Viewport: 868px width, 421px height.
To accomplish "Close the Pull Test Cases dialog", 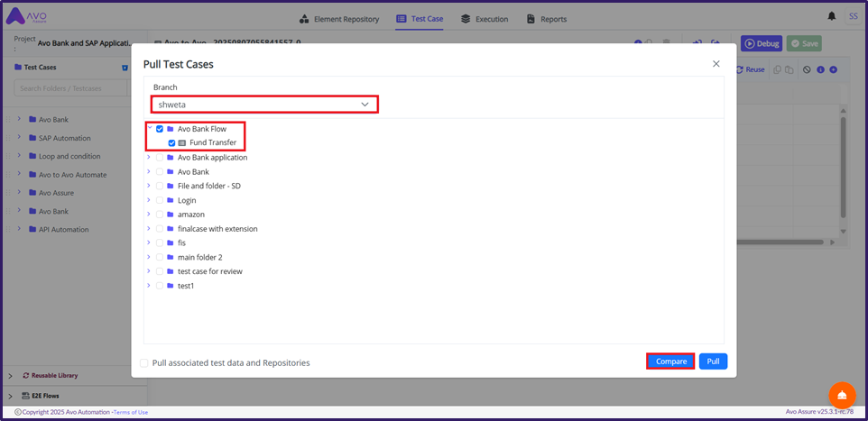I will (716, 64).
